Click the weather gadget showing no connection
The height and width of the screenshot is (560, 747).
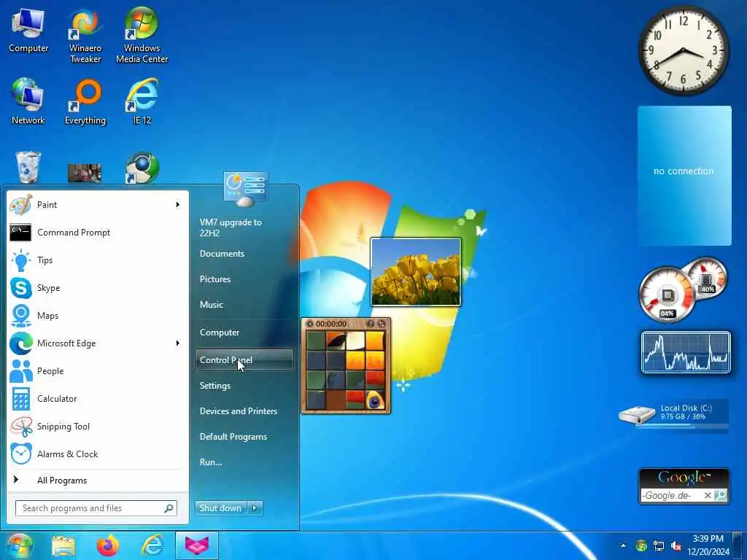[x=684, y=175]
